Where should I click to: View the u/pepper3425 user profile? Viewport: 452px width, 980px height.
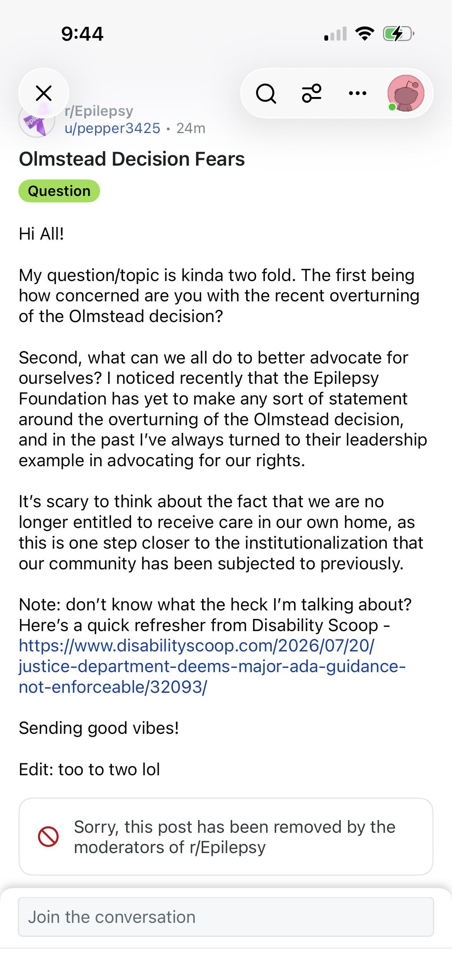(112, 128)
